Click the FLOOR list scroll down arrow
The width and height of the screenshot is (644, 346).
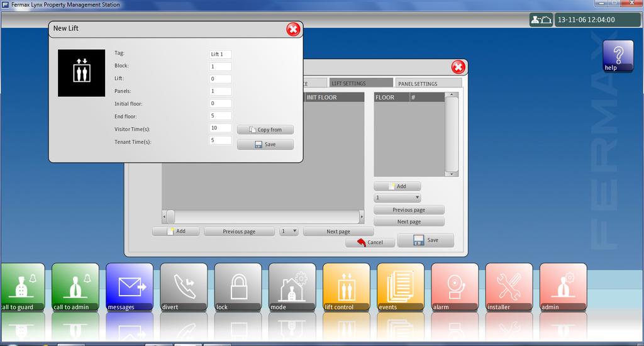click(x=452, y=174)
